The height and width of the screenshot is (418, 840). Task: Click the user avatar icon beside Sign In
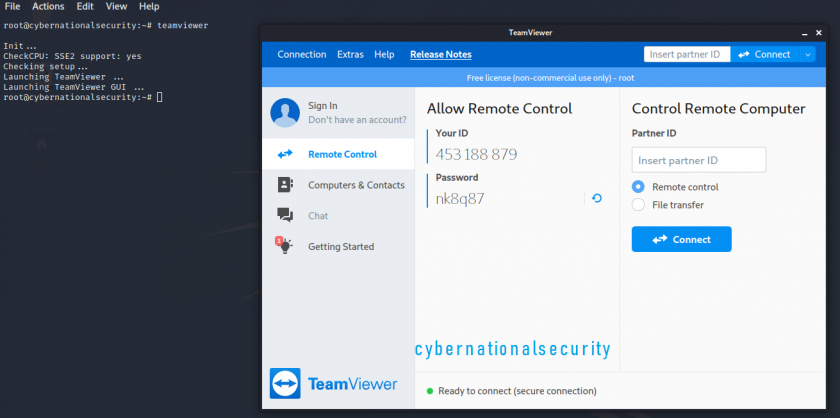pyautogui.click(x=285, y=113)
